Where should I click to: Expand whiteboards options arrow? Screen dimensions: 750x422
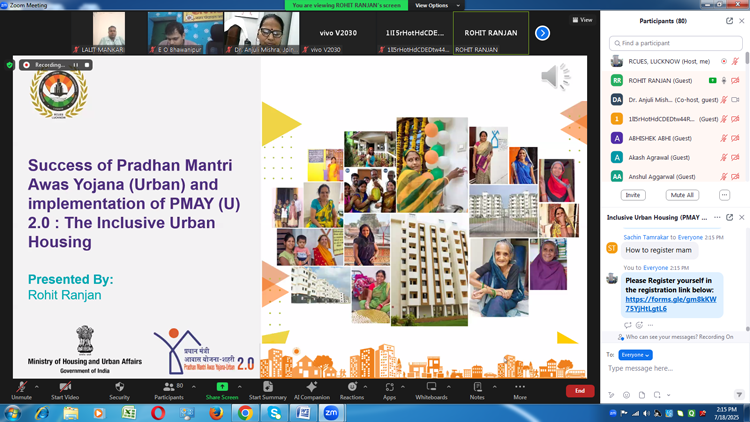[x=449, y=387]
